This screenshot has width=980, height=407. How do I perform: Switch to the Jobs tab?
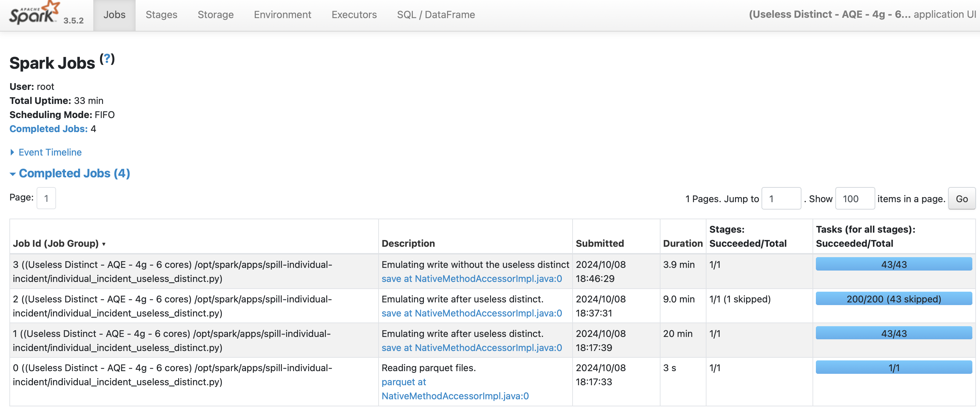[114, 15]
